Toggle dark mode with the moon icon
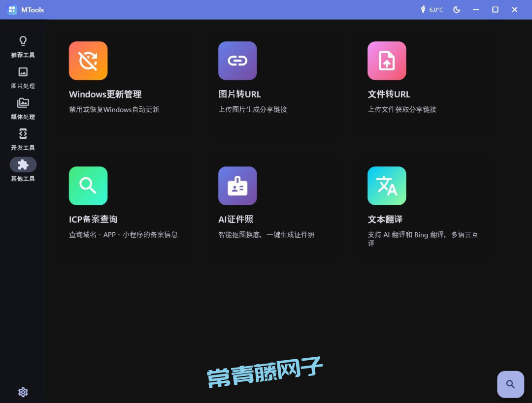This screenshot has width=532, height=403. tap(457, 10)
